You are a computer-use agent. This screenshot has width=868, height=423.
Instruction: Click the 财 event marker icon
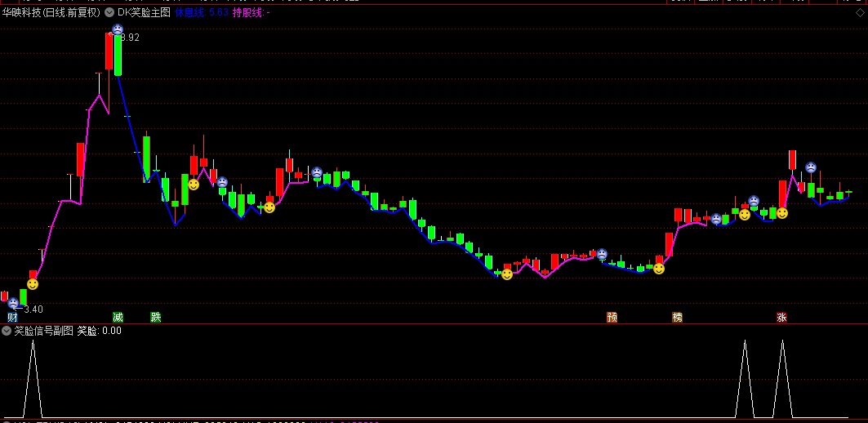tap(12, 317)
